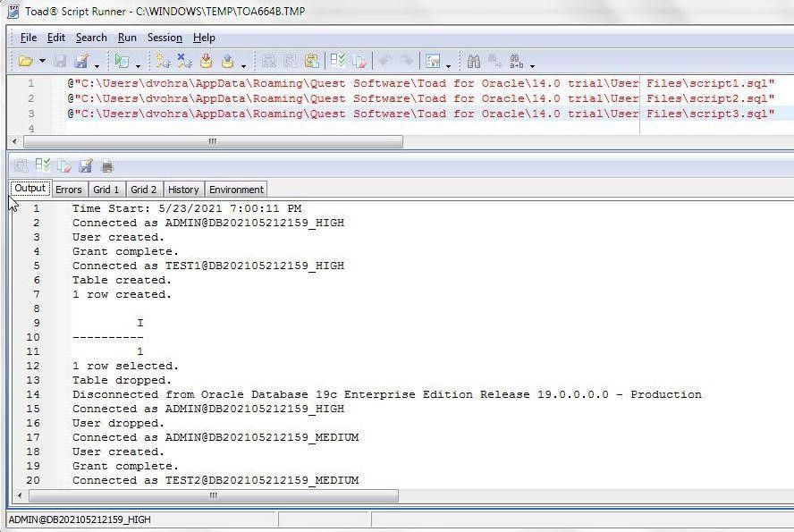Click the 'Time Start: 5/23/2021 7:00:11 PM' output line
This screenshot has height=532, width=794.
coord(187,208)
